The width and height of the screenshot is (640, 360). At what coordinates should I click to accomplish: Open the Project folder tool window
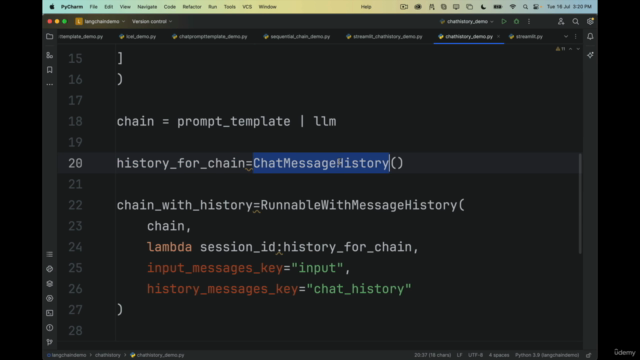point(49,36)
